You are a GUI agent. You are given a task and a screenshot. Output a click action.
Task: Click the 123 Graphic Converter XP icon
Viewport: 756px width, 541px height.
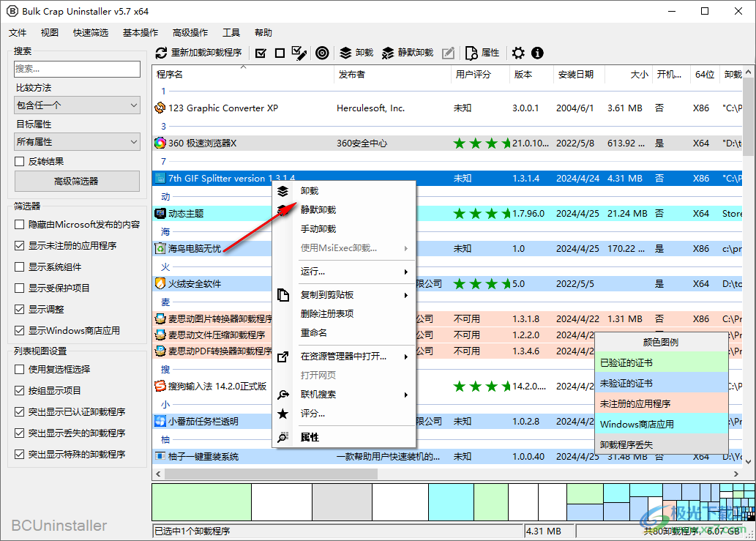point(160,108)
